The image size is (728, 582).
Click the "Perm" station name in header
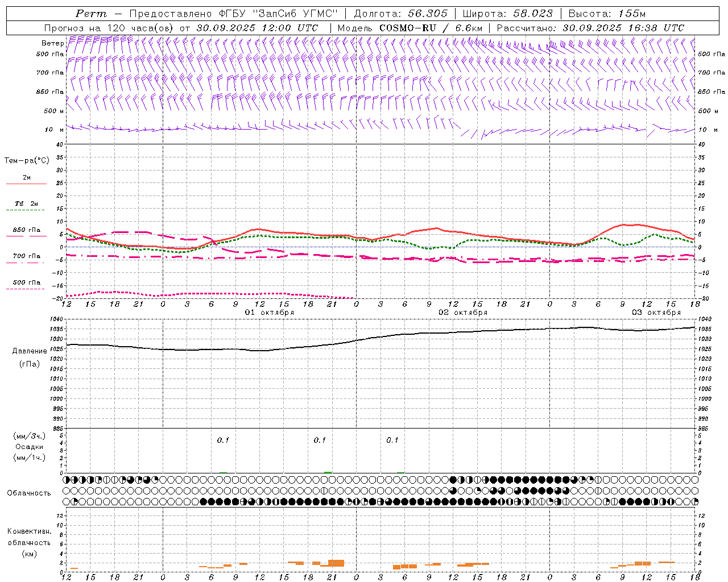point(91,14)
